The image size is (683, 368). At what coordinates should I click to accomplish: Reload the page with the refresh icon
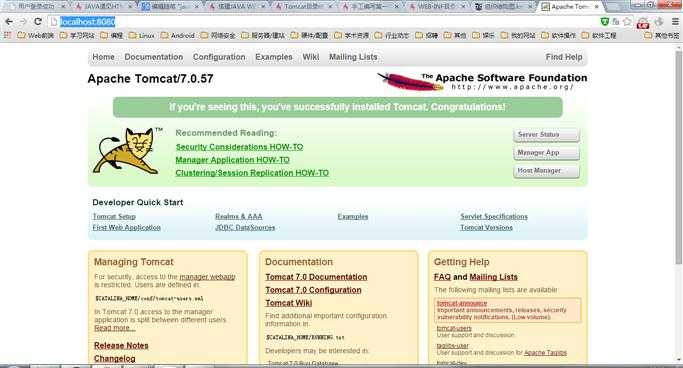click(38, 21)
